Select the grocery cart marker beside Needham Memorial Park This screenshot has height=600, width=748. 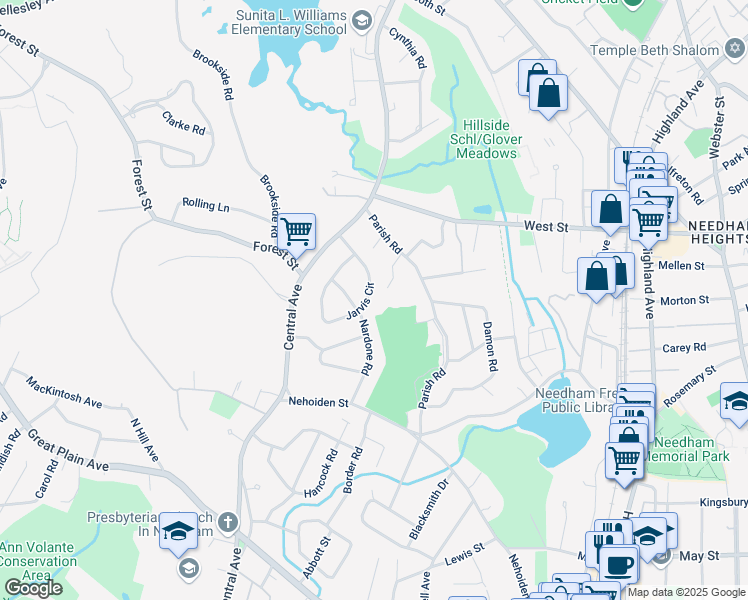(x=624, y=461)
